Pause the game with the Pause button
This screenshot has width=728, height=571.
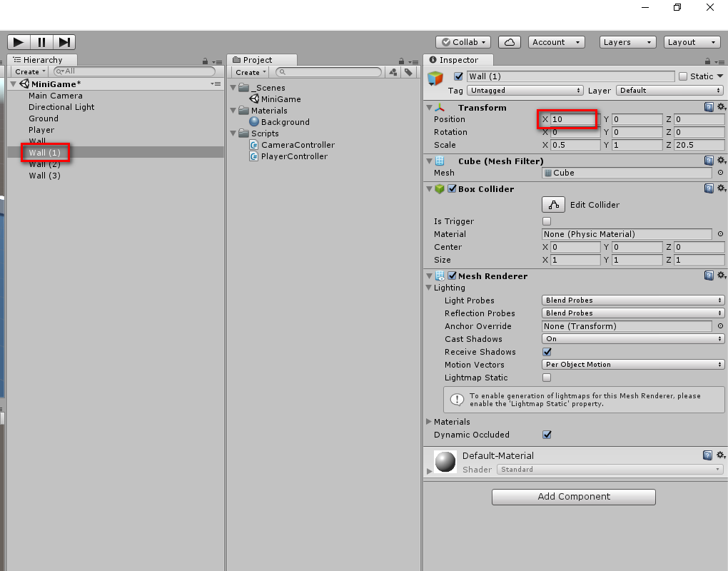coord(42,42)
